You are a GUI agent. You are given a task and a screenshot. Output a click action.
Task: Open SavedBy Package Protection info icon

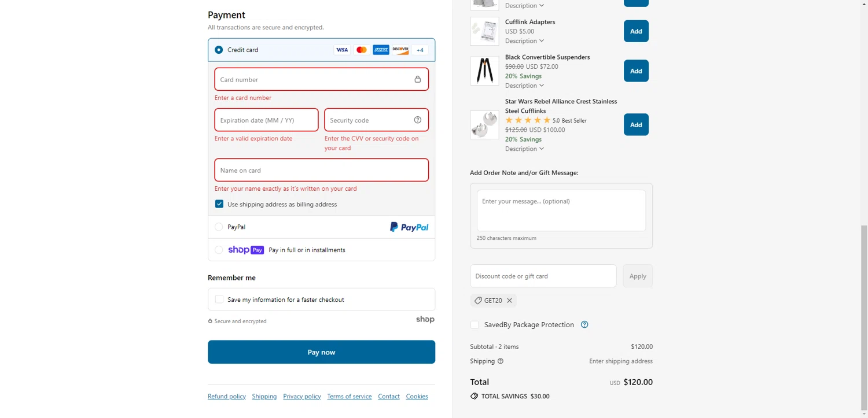point(584,324)
